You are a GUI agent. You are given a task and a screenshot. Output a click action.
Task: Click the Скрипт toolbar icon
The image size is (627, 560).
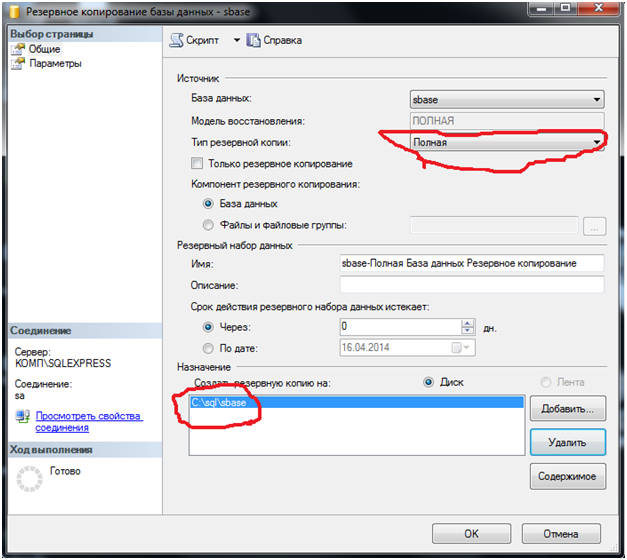(x=174, y=40)
